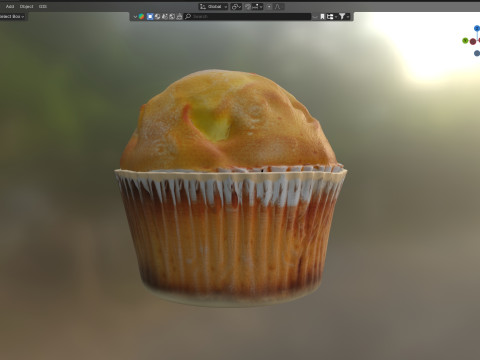
Task: Toggle snapping with the magnet icon
Action: (248, 7)
